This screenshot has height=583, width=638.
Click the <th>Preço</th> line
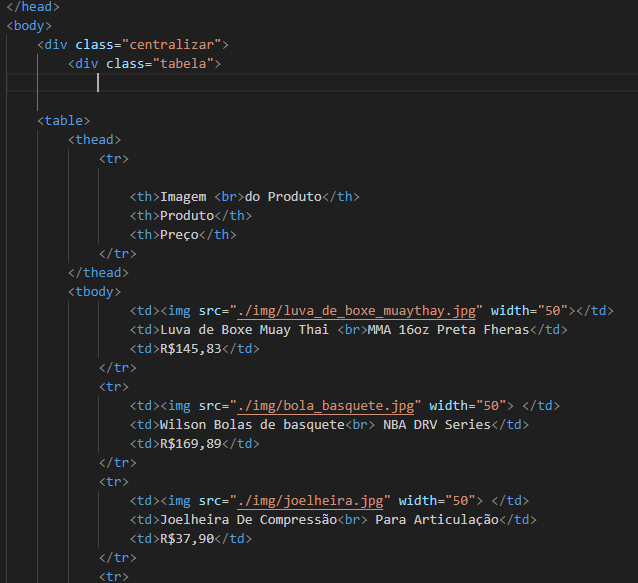click(183, 235)
